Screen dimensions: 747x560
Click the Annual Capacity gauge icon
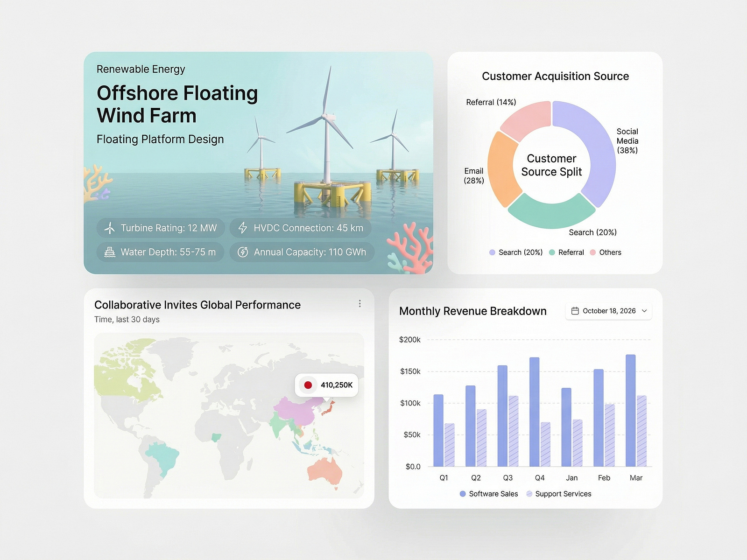[242, 252]
